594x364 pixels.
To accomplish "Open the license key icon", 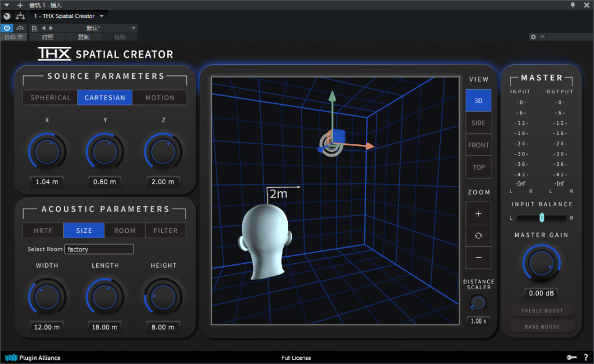I will (571, 358).
